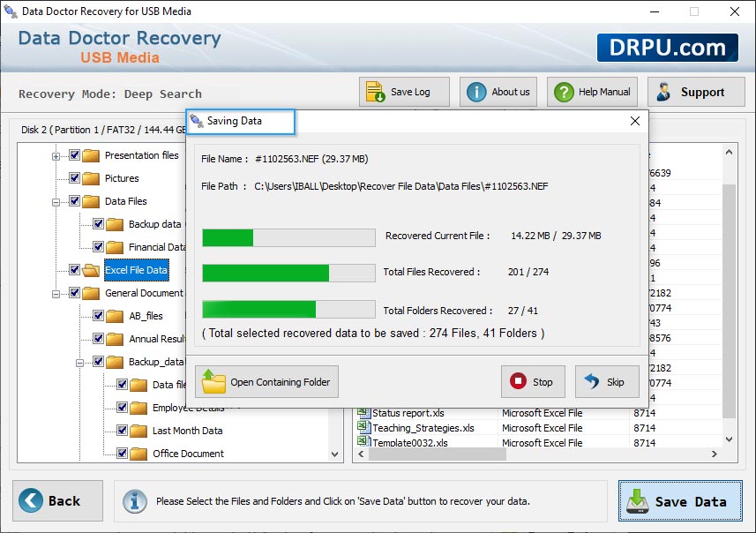Click the file list vertical scrollbar thumb
Viewport: 756px width, 533px height.
(x=729, y=301)
